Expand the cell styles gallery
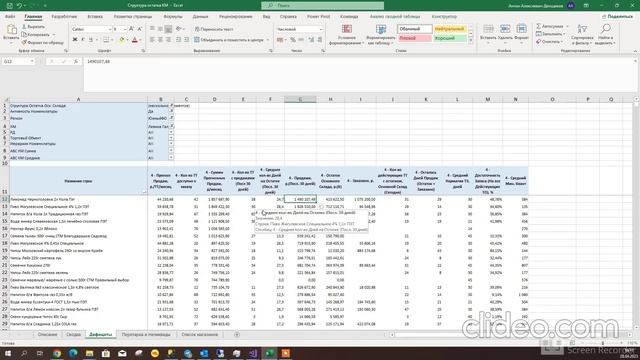The width and height of the screenshot is (640, 360). pyautogui.click(x=471, y=41)
